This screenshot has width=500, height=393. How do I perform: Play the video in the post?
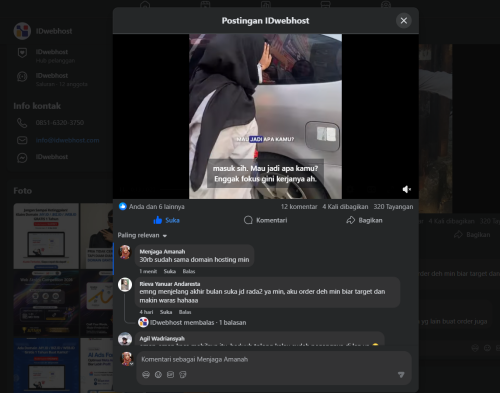[265, 116]
